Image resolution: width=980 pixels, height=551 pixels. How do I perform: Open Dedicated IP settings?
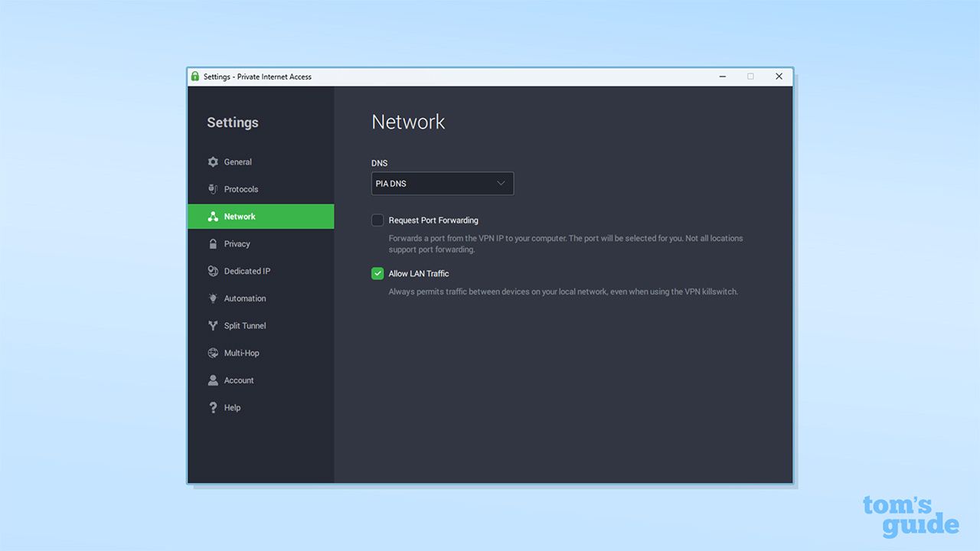[x=260, y=271]
